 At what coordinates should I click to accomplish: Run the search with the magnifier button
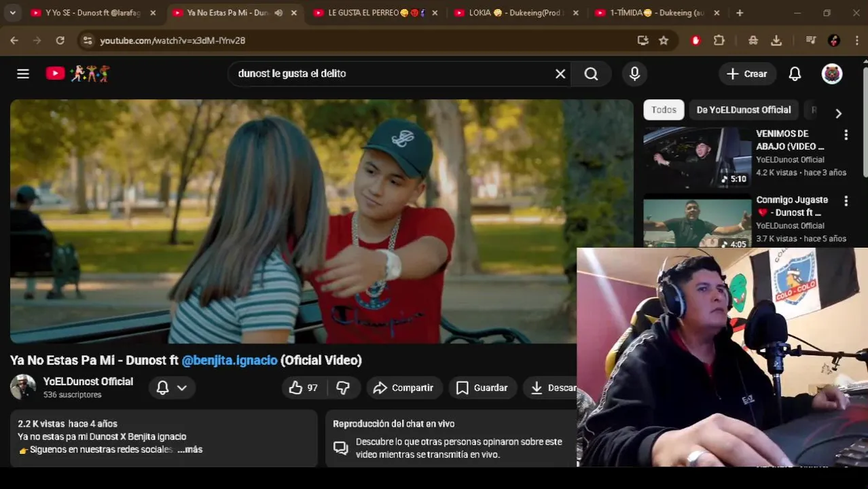pyautogui.click(x=591, y=73)
